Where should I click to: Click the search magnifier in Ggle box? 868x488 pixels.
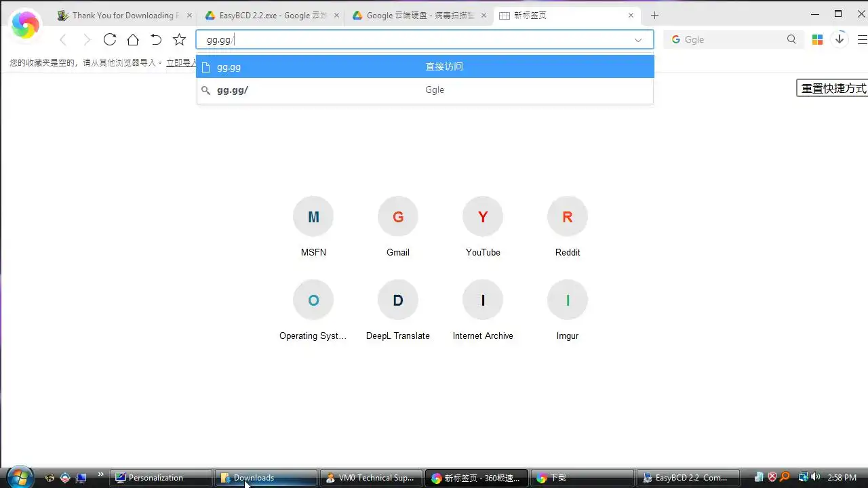point(791,39)
